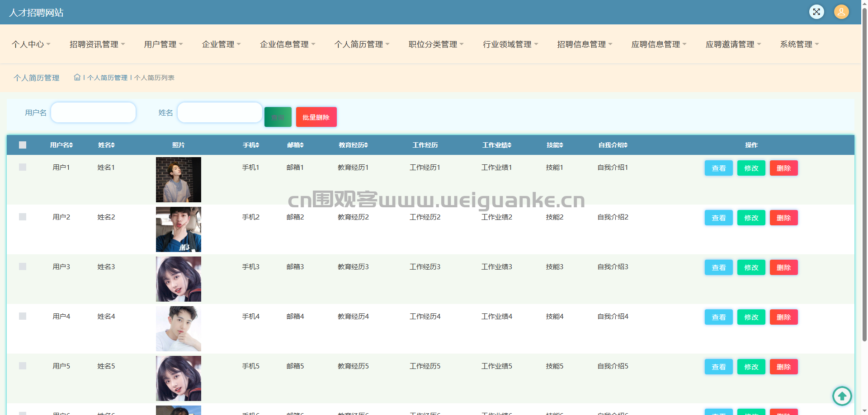
Task: View details for 用户4
Action: pyautogui.click(x=719, y=317)
